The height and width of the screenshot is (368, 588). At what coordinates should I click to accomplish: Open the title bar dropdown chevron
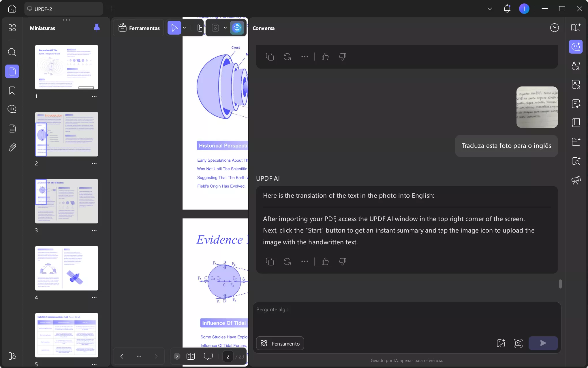tap(489, 9)
